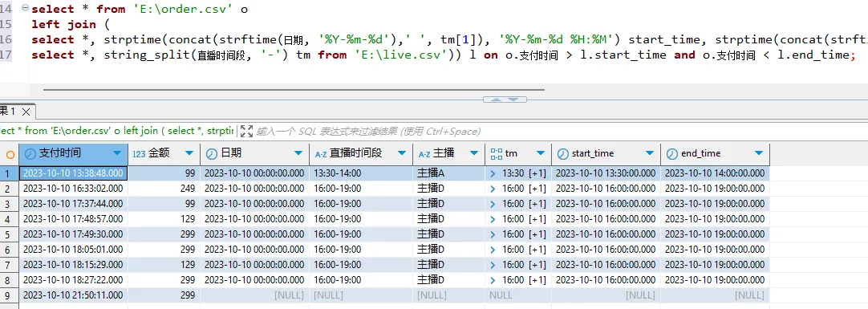Open the 主播 column filter dropdown
The height and width of the screenshot is (309, 868).
coord(474,153)
